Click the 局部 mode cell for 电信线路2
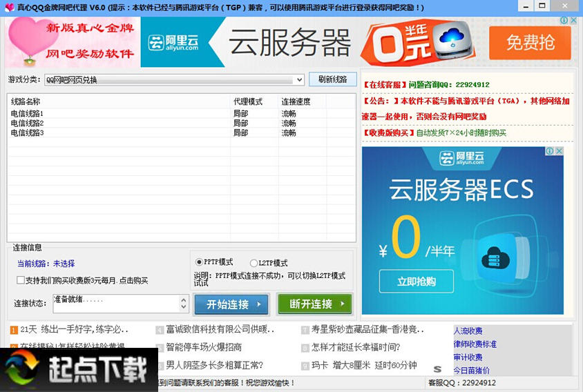Image resolution: width=583 pixels, height=392 pixels. click(240, 123)
